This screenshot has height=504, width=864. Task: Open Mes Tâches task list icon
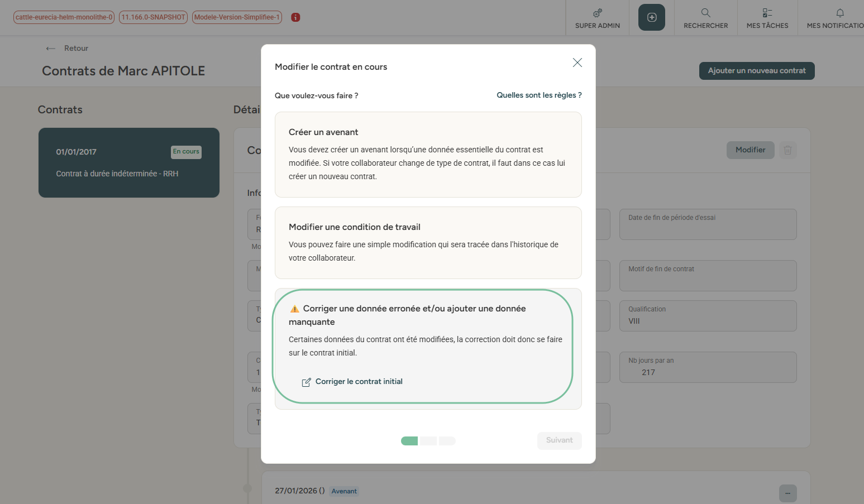pyautogui.click(x=767, y=13)
